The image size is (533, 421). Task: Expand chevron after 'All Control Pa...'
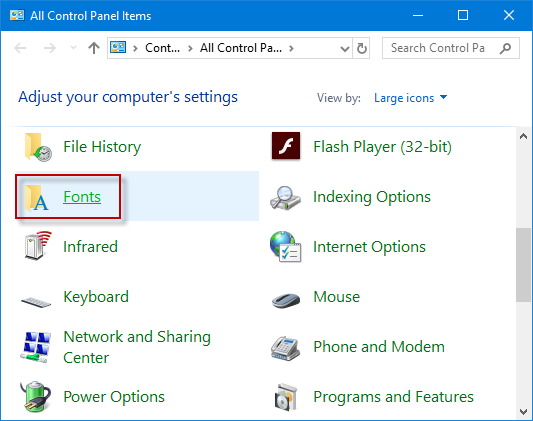291,49
